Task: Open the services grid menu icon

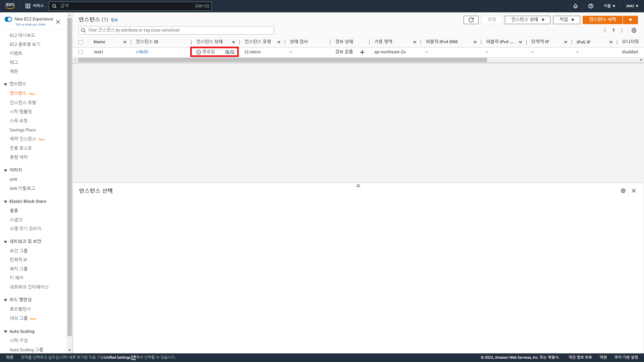Action: pos(28,6)
